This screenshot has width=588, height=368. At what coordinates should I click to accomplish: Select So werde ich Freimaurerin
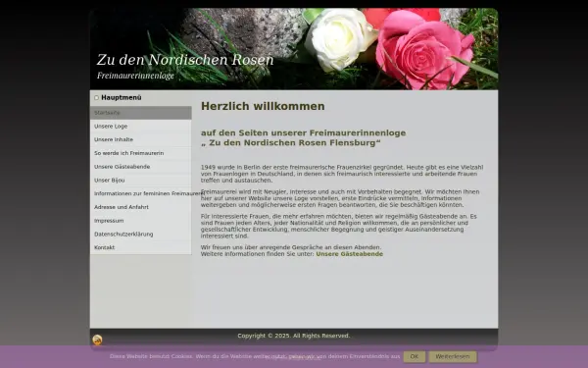tap(140, 153)
